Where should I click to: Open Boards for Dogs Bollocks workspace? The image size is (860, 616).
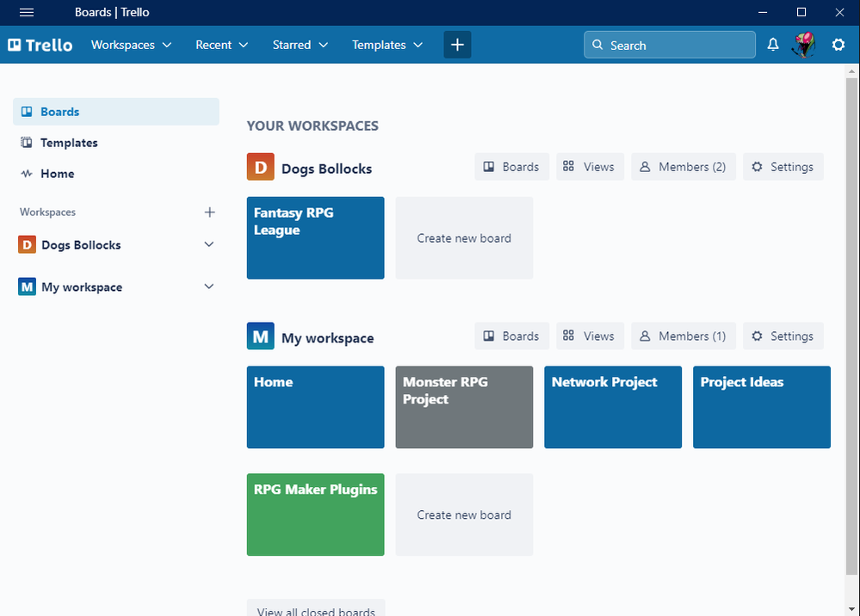pos(511,167)
